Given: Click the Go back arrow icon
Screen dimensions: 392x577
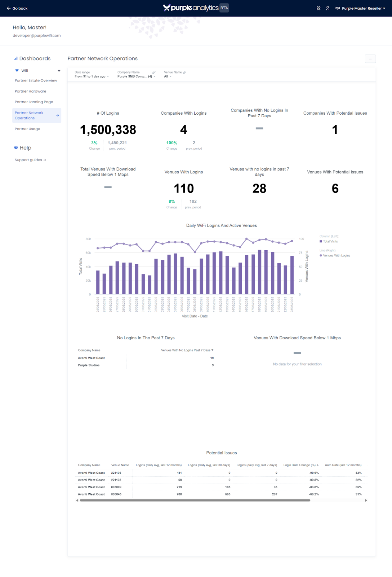Looking at the screenshot, I should click(9, 8).
